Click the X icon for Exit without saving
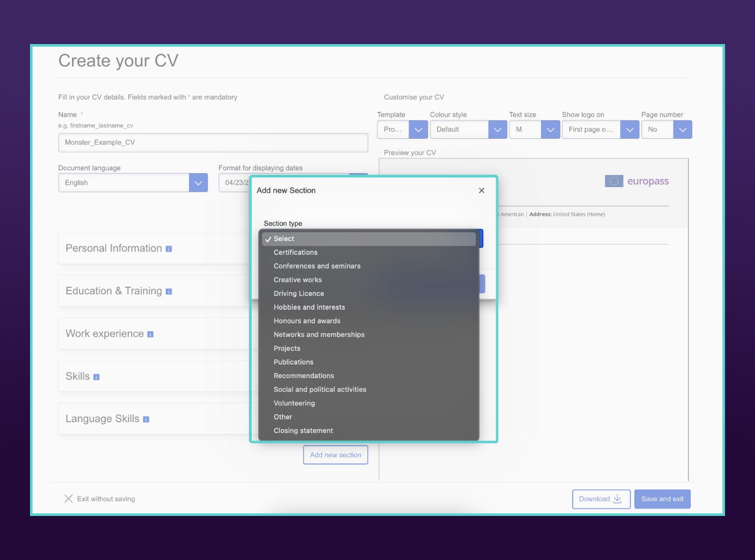The height and width of the screenshot is (560, 755). pyautogui.click(x=68, y=499)
